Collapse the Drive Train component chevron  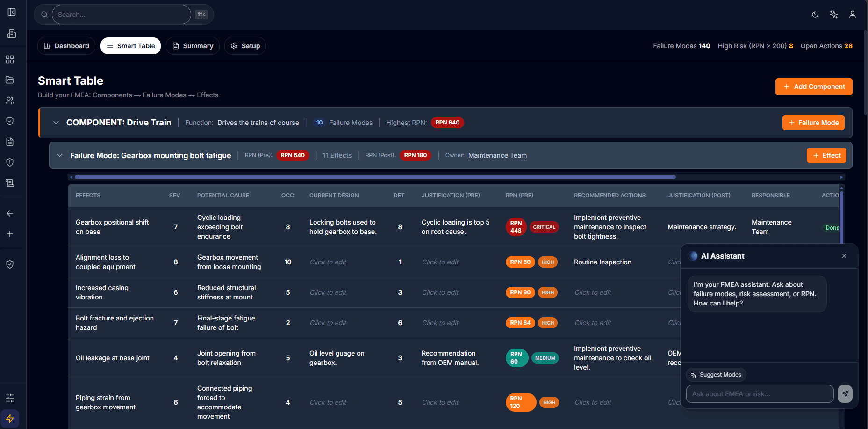56,123
